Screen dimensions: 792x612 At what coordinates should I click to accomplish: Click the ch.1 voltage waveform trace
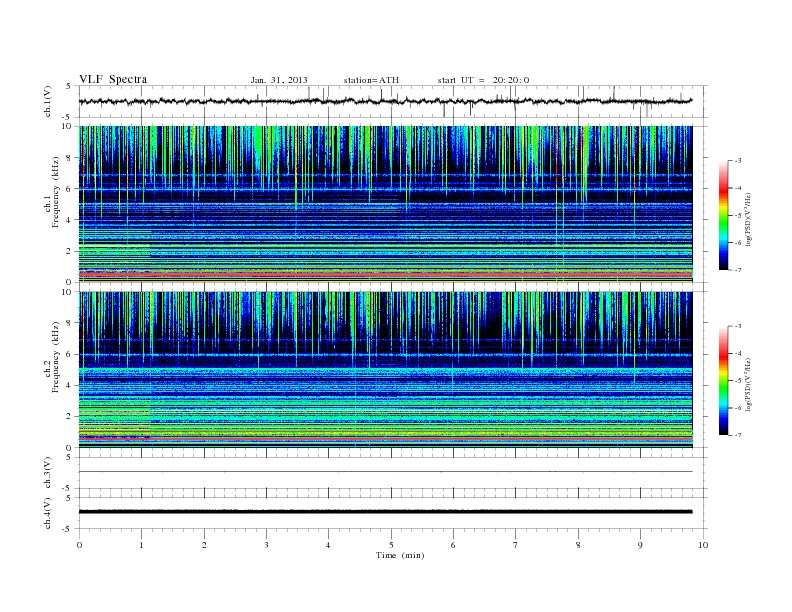[x=385, y=101]
